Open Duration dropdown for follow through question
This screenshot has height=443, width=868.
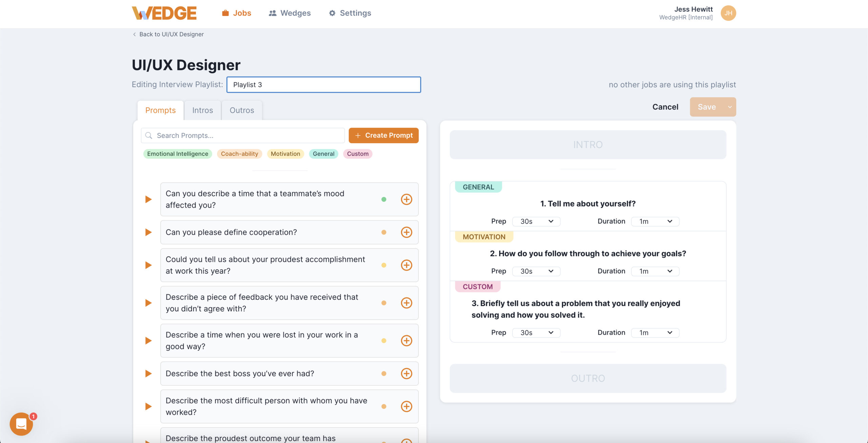click(x=655, y=271)
